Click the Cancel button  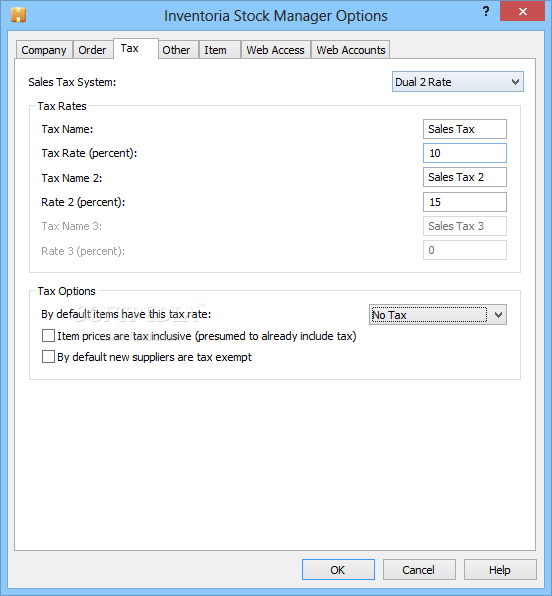click(419, 569)
